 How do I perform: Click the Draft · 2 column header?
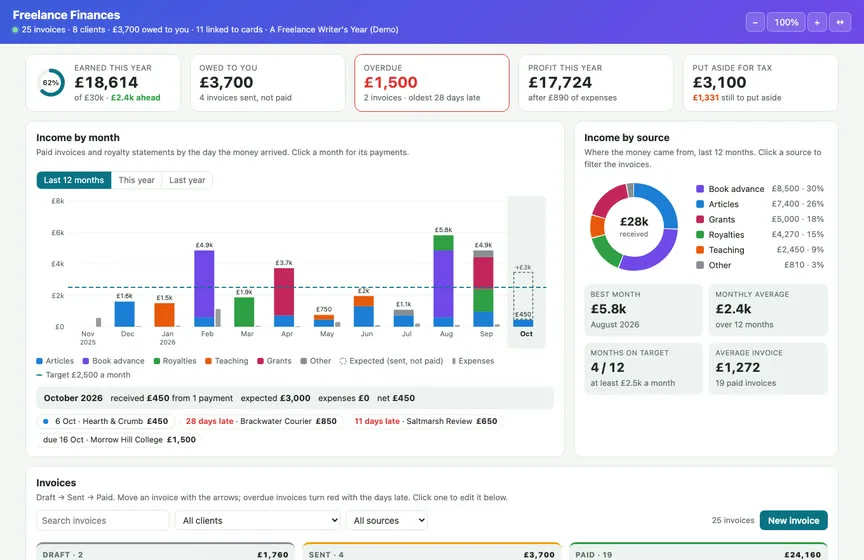[165, 553]
